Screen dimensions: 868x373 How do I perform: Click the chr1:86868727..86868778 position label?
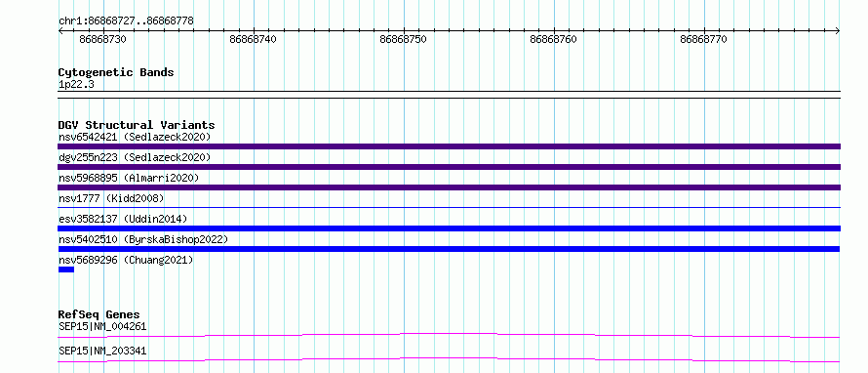[x=126, y=21]
